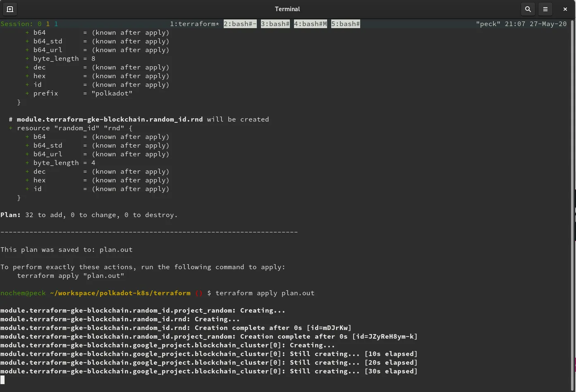
Task: Click the '[30s elapsed]' status line
Action: click(209, 371)
